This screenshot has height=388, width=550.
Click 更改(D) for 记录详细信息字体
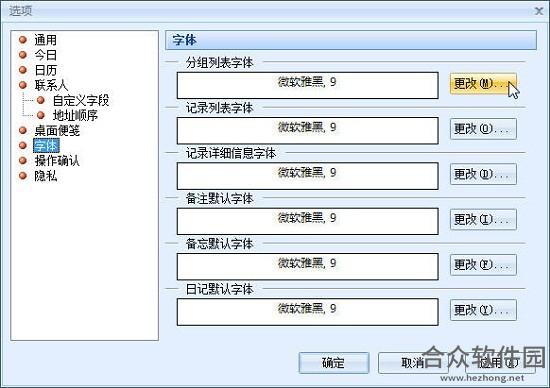[483, 174]
